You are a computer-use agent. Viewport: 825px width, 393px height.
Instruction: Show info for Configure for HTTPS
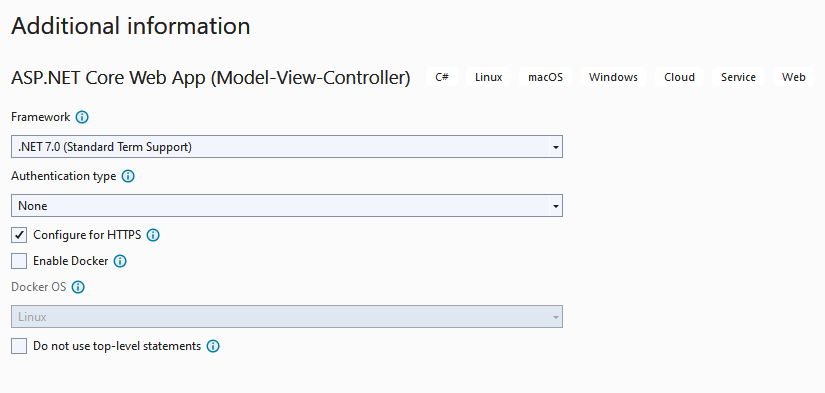tap(153, 235)
